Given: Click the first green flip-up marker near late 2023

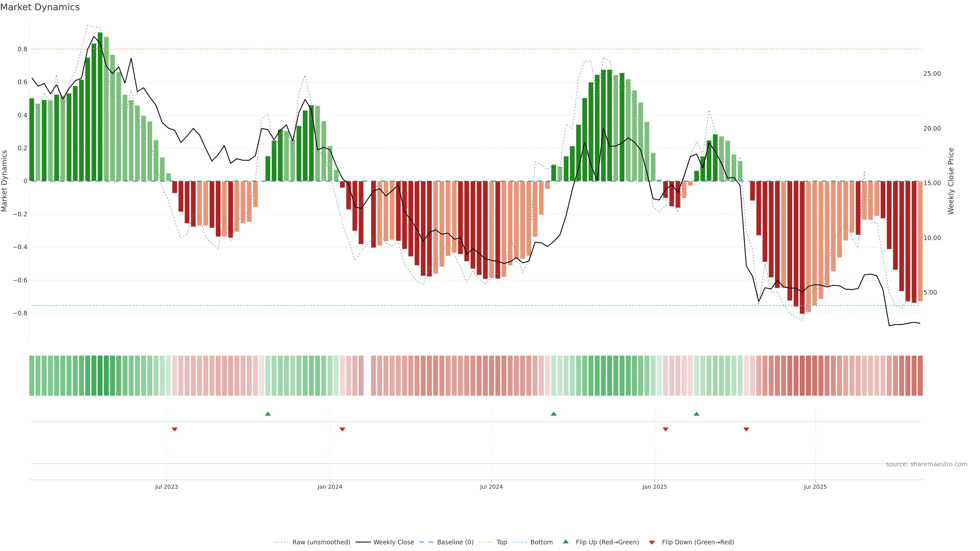Looking at the screenshot, I should (268, 414).
